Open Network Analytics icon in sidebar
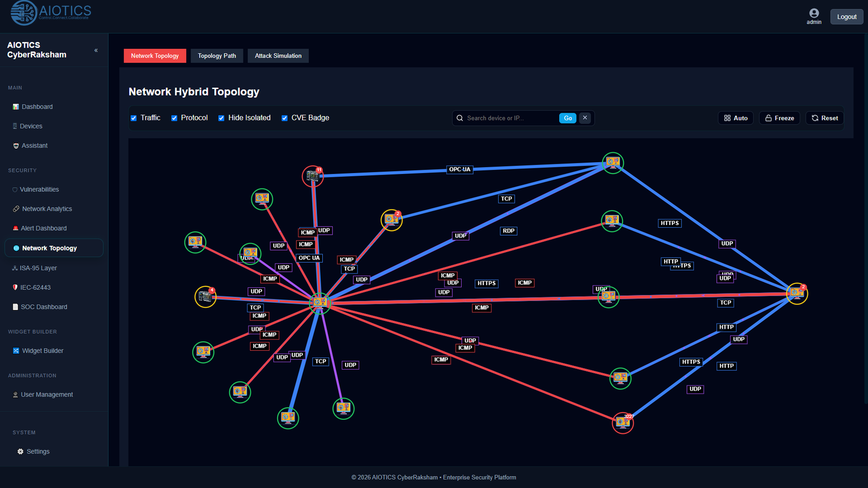 16,209
